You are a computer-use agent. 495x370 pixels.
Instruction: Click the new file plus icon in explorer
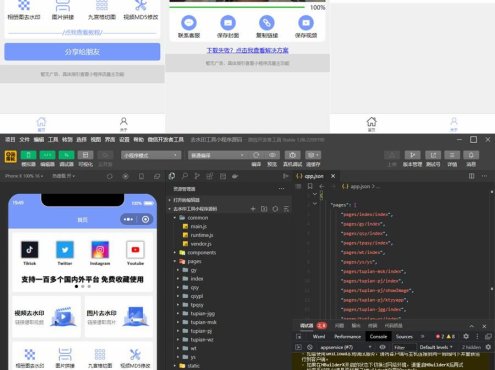(x=253, y=209)
